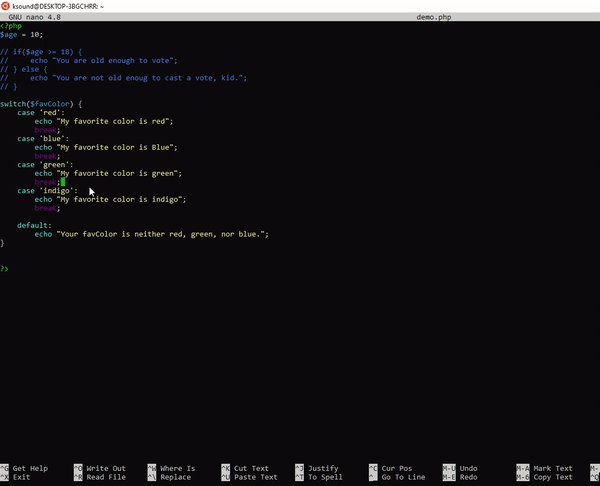
Task: Click the Cur Pos shortcut
Action: click(397, 468)
